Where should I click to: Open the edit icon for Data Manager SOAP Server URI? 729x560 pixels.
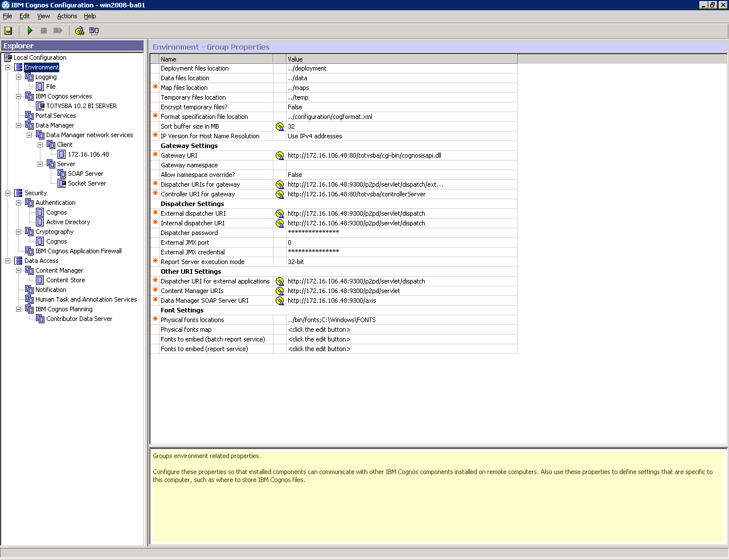(280, 300)
